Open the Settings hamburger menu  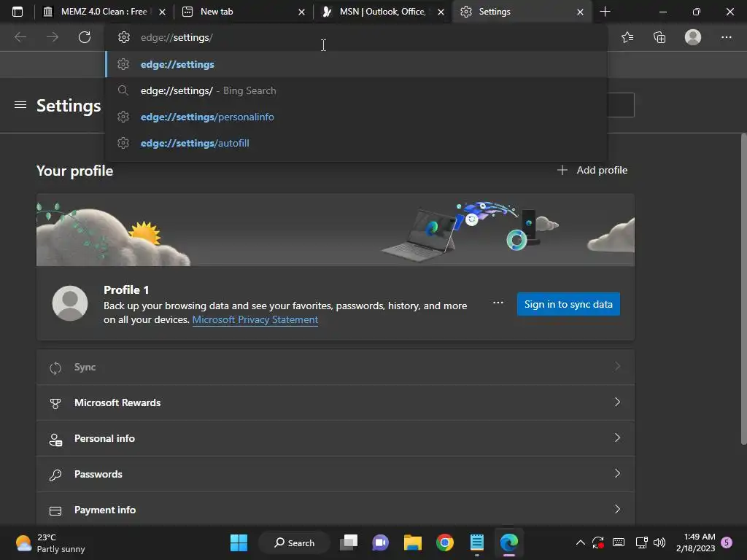pos(20,105)
